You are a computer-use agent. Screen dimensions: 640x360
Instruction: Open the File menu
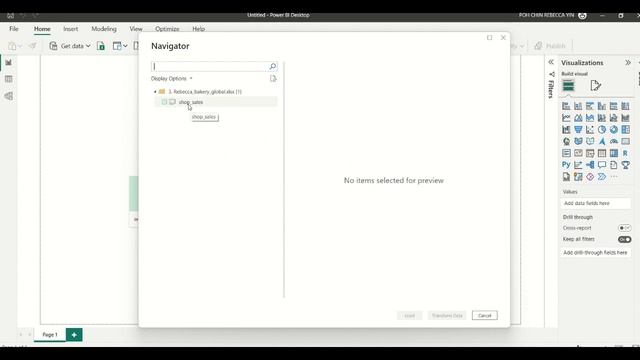14,29
